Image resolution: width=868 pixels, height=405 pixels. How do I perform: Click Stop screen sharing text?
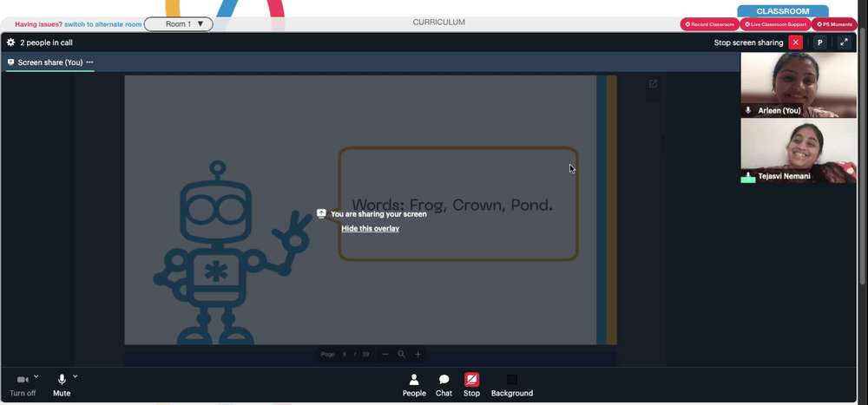coord(748,42)
